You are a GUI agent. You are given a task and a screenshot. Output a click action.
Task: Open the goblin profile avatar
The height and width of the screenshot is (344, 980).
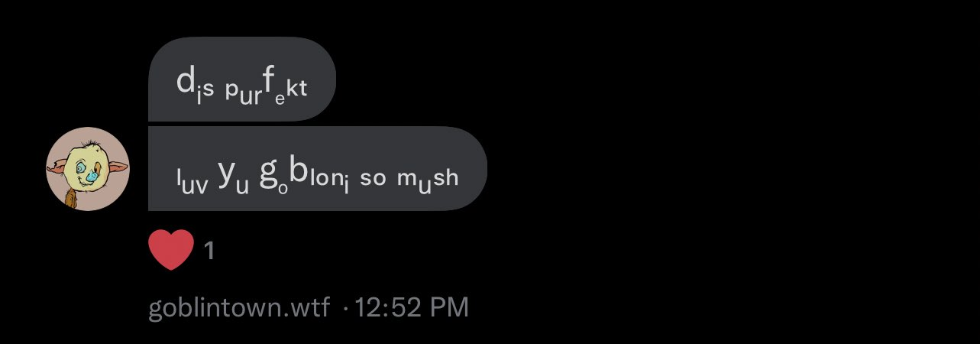[x=88, y=169]
